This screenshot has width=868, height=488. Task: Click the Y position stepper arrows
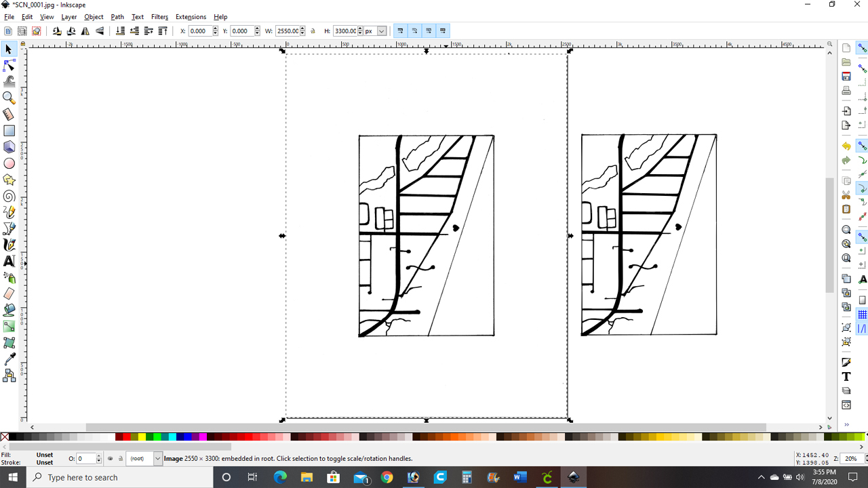pos(257,31)
